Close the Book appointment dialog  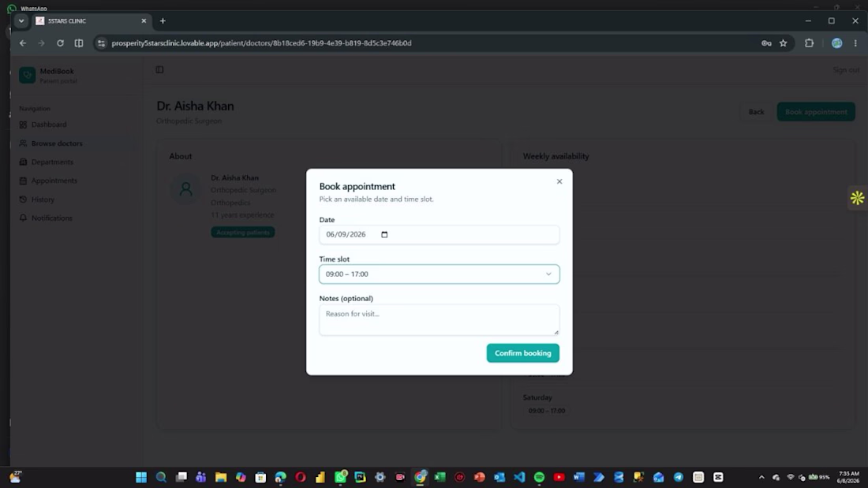pyautogui.click(x=559, y=181)
